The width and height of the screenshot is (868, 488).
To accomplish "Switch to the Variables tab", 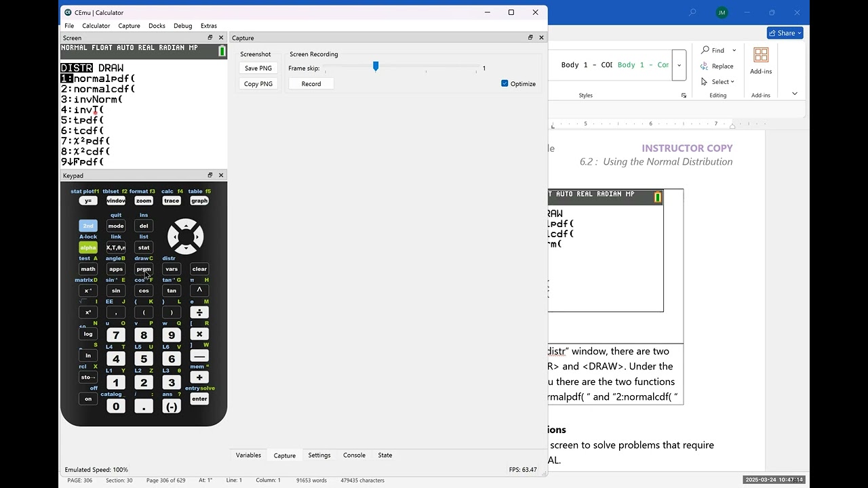I will (248, 455).
